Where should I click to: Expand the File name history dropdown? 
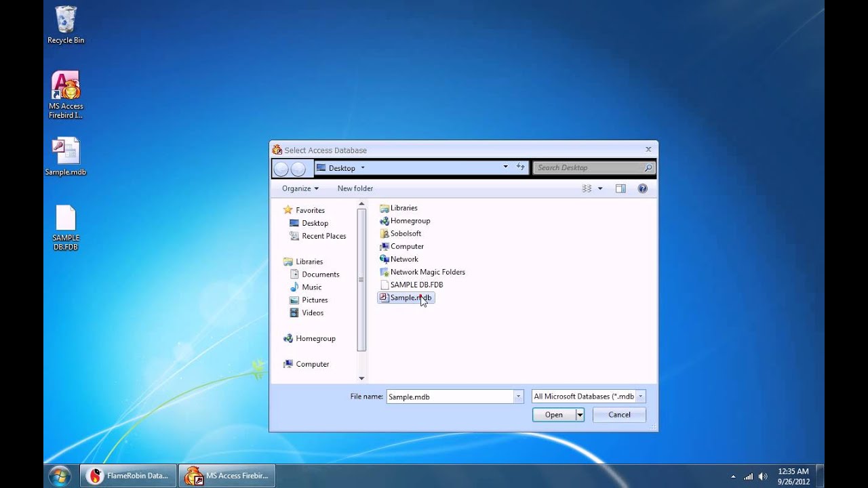pyautogui.click(x=519, y=396)
